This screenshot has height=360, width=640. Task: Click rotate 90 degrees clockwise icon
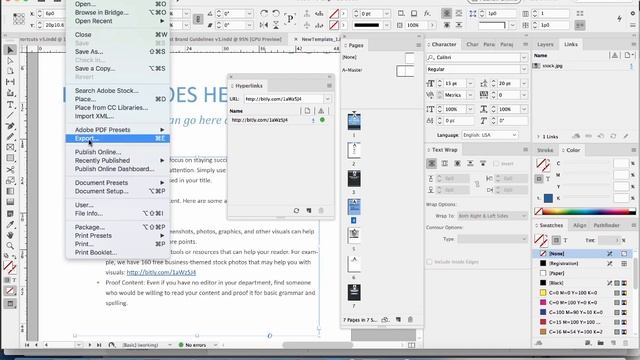(x=264, y=14)
